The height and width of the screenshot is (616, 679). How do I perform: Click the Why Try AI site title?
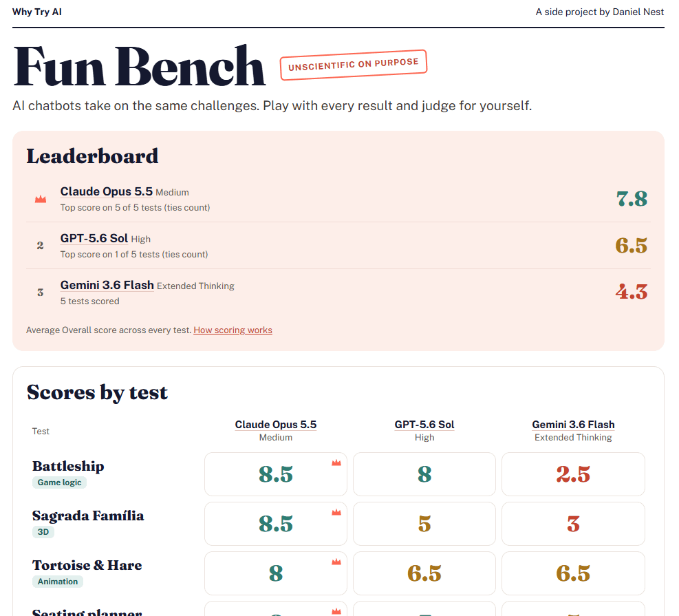(x=37, y=12)
